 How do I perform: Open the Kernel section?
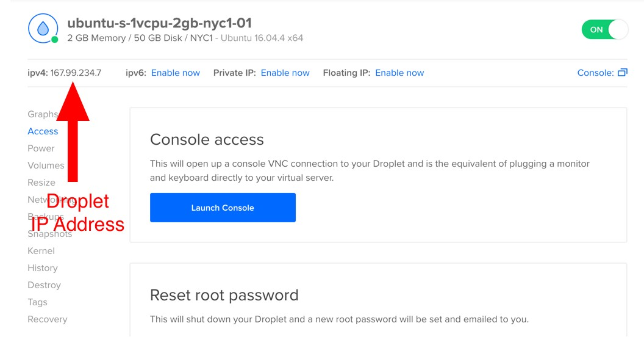[x=41, y=251]
